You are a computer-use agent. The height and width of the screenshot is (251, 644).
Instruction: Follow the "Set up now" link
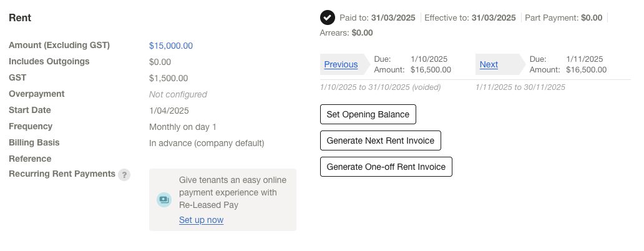pos(201,220)
